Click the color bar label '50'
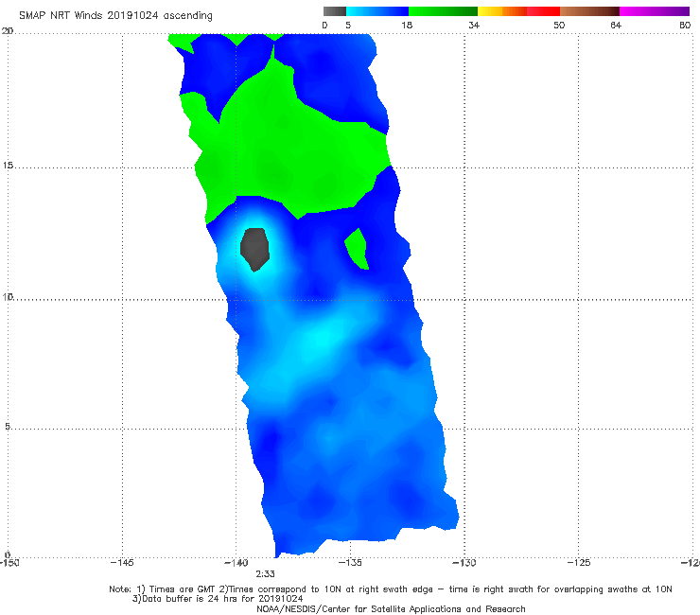This screenshot has height=615, width=700. click(x=559, y=25)
